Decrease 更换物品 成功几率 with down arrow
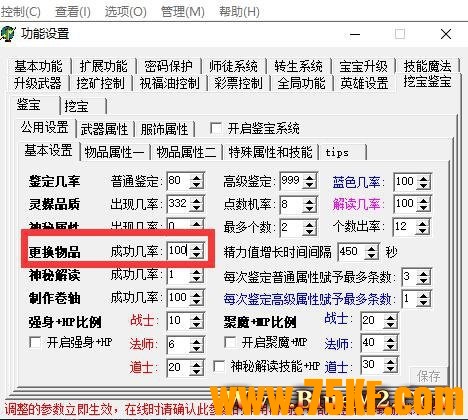This screenshot has height=420, width=468. pyautogui.click(x=196, y=255)
